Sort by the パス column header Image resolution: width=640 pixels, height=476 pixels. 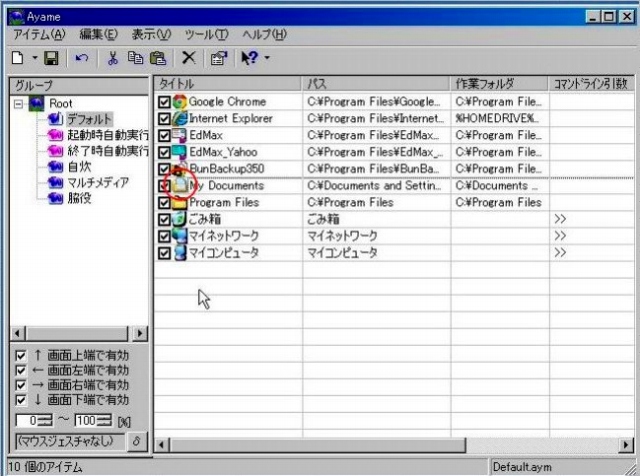[x=376, y=84]
